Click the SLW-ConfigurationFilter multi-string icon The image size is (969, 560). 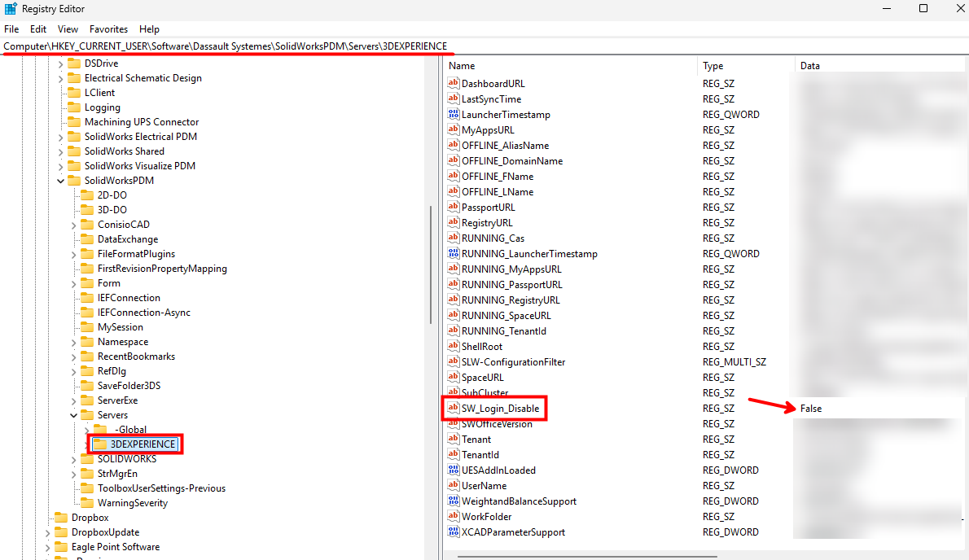454,361
